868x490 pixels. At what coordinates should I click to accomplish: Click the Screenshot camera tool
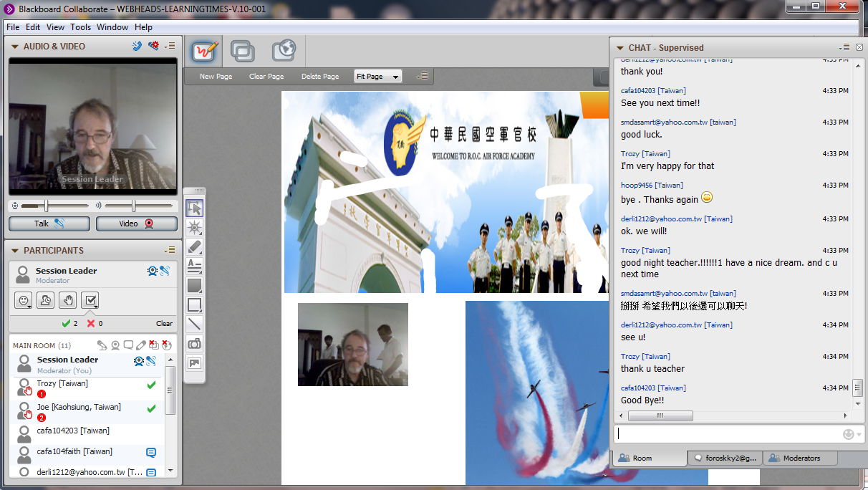(x=194, y=344)
